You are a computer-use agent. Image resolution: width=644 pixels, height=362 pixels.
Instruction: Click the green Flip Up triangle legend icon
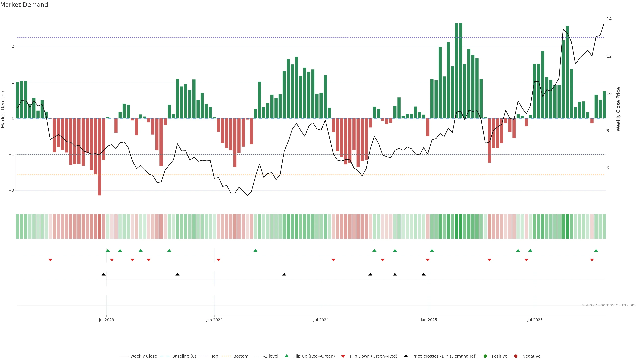(286, 356)
